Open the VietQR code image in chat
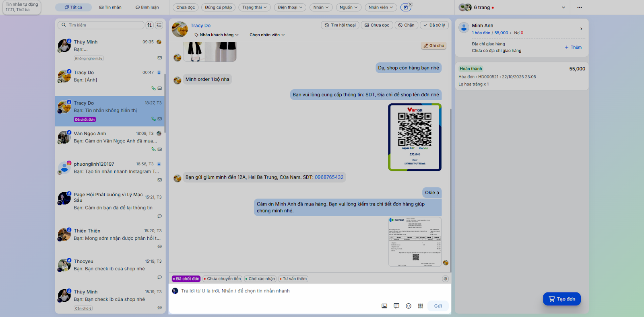Image resolution: width=644 pixels, height=317 pixels. pyautogui.click(x=415, y=137)
